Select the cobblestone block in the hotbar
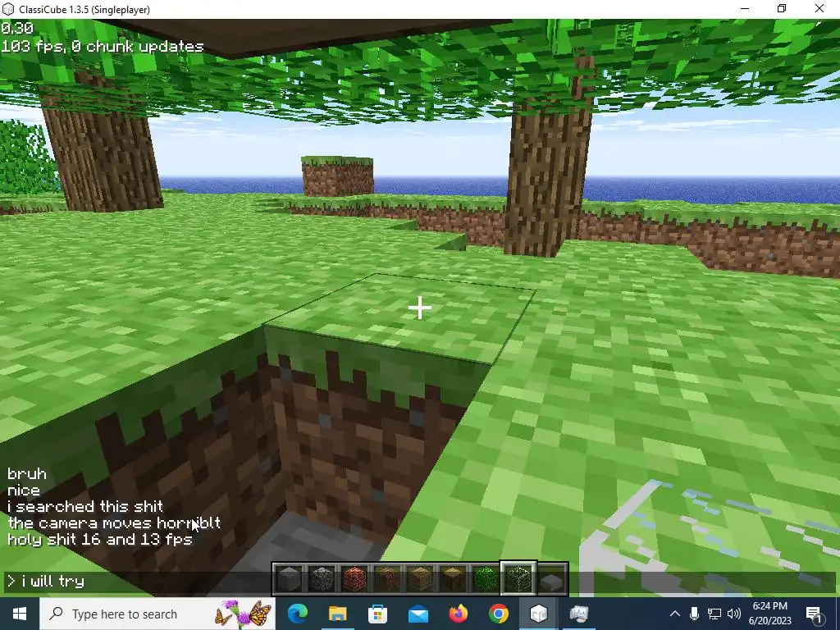This screenshot has width=840, height=630. 322,579
